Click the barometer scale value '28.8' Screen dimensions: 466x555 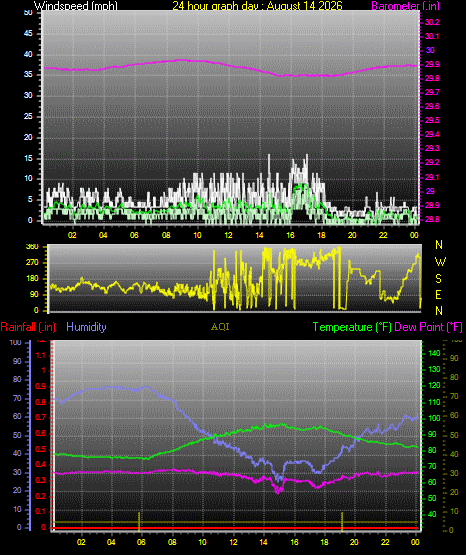click(x=432, y=219)
